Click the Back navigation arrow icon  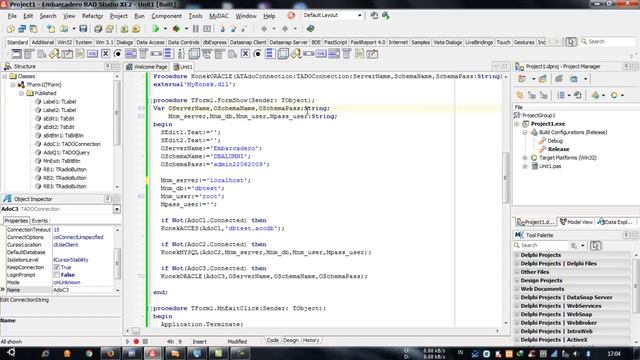tap(264, 29)
